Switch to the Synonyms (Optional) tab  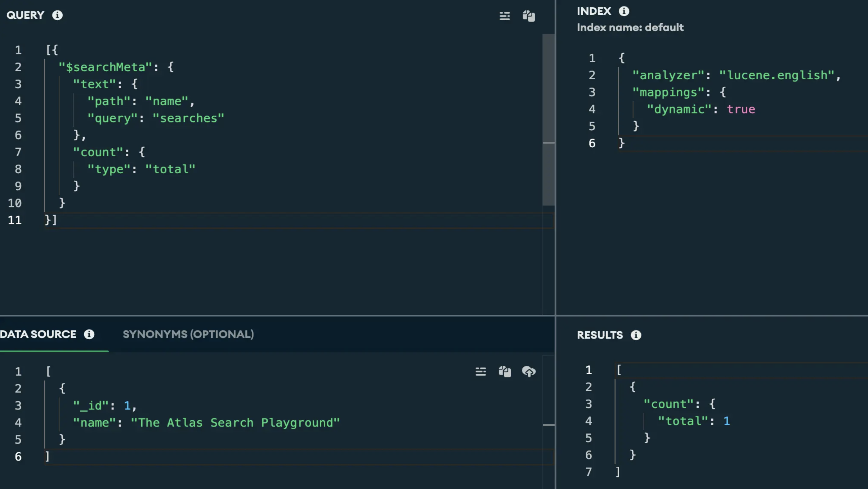pyautogui.click(x=188, y=334)
